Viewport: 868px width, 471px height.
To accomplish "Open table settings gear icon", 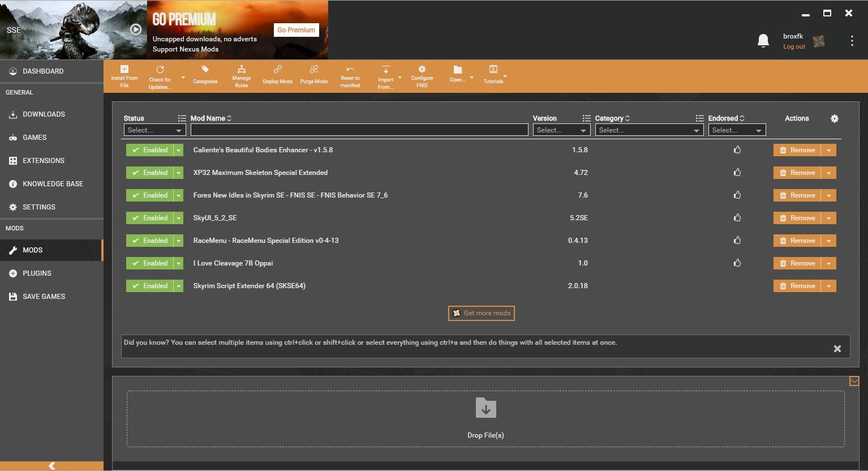I will (x=835, y=118).
